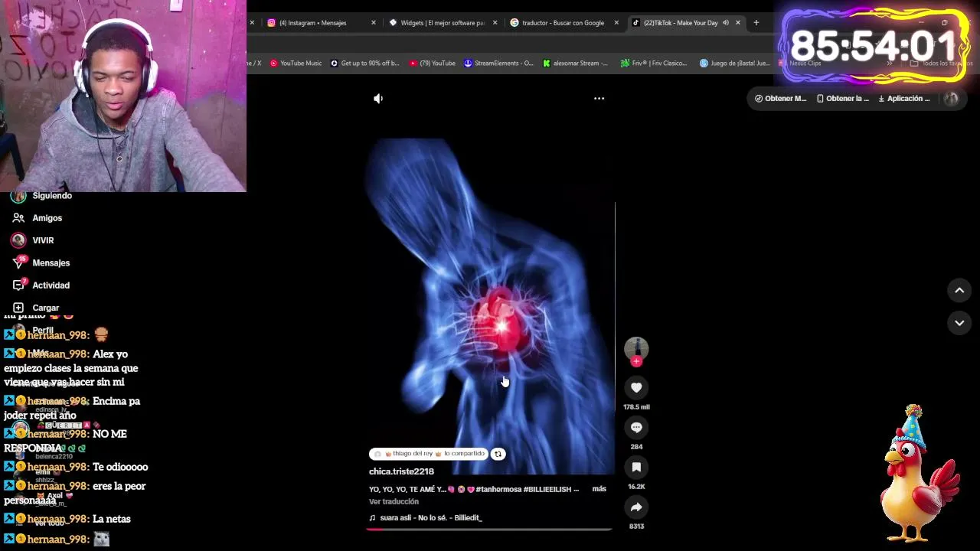
Task: Go to previous video with up chevron
Action: point(959,291)
